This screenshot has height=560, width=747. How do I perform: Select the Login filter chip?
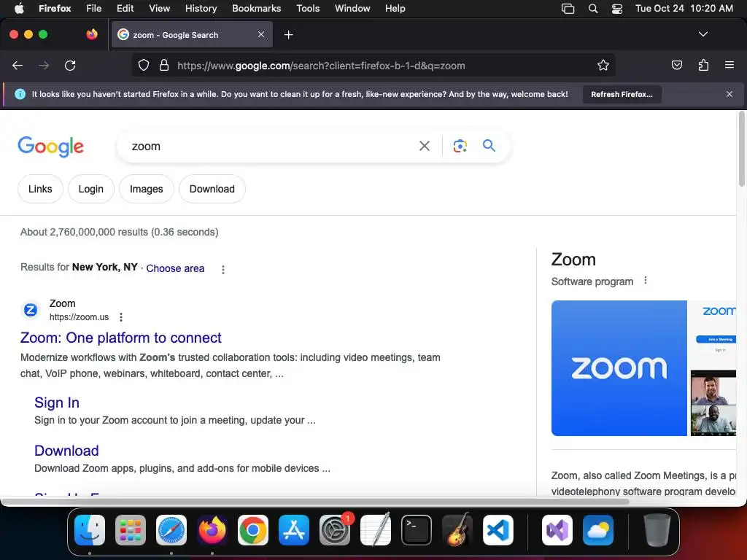pos(91,189)
